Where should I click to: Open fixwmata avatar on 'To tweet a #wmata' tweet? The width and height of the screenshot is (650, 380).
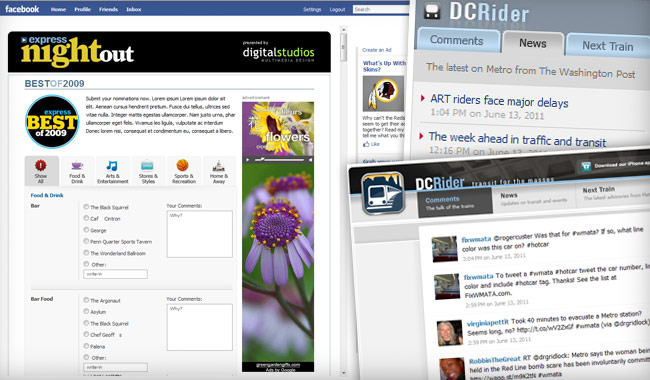pyautogui.click(x=447, y=286)
